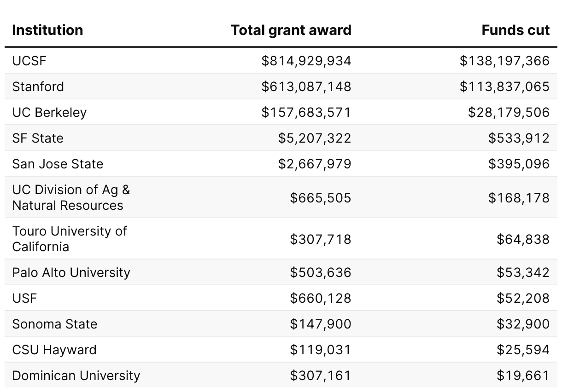This screenshot has height=392, width=562.
Task: Click the Total grant award column header
Action: coord(291,30)
